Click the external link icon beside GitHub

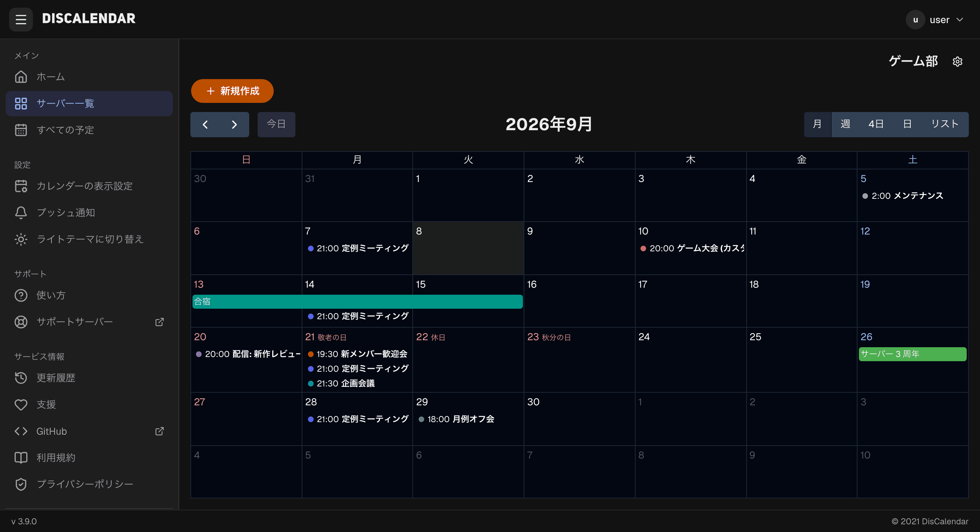coord(159,431)
